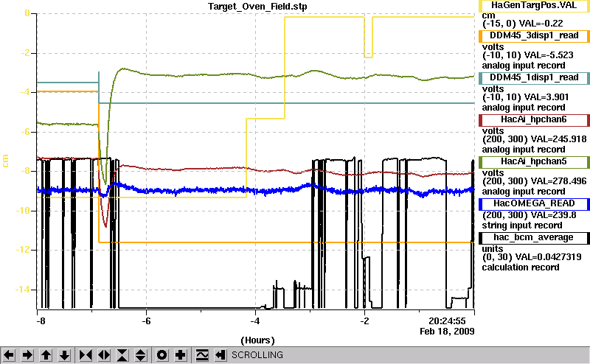Shift the plot down with the down arrow
The height and width of the screenshot is (364, 590).
pyautogui.click(x=65, y=355)
